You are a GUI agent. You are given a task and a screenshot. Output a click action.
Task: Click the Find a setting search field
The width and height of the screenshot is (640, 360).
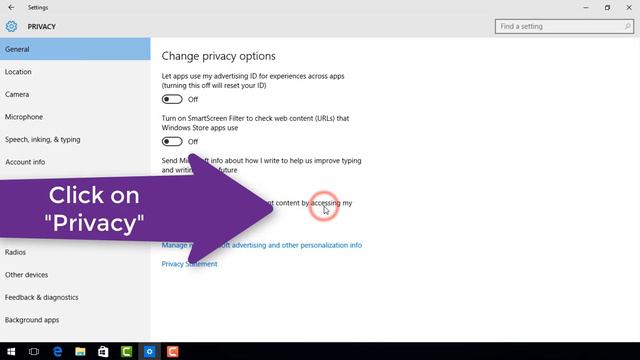pyautogui.click(x=564, y=27)
